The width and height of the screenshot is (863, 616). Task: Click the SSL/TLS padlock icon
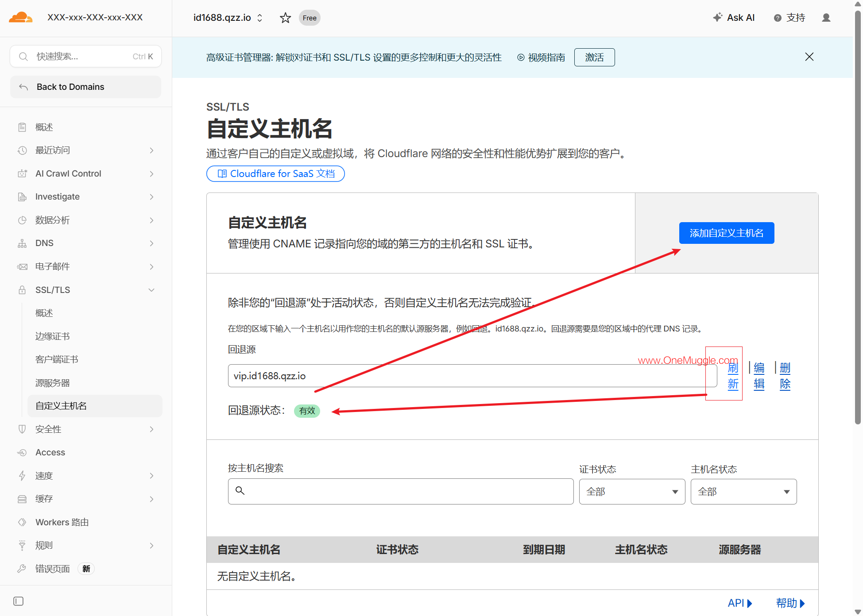pos(22,290)
